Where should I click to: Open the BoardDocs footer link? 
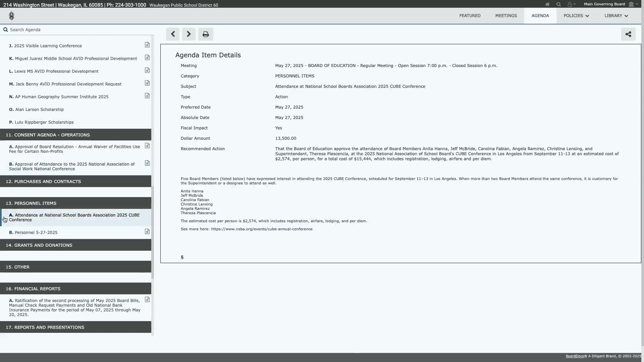tap(575, 356)
